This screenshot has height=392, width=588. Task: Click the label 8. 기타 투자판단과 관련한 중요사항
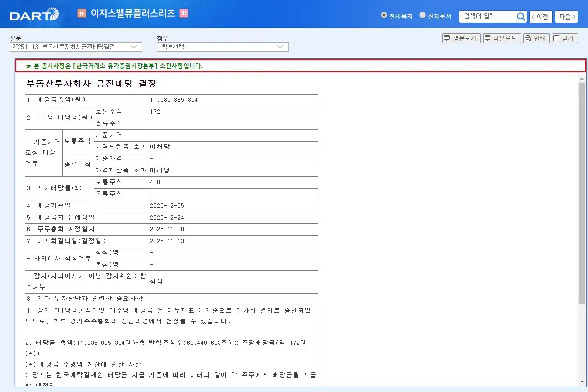point(85,299)
